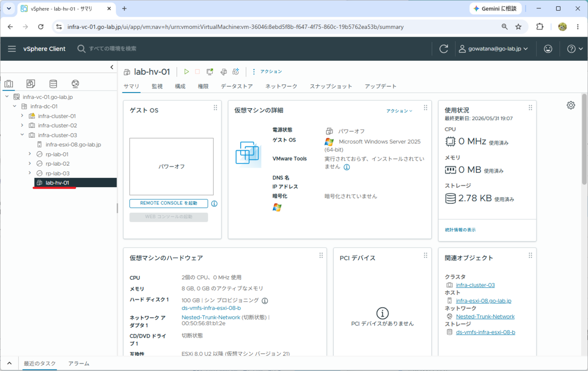Expand the rp-lab-03 resource pool
Screen dimensions: 588x371
tap(30, 173)
